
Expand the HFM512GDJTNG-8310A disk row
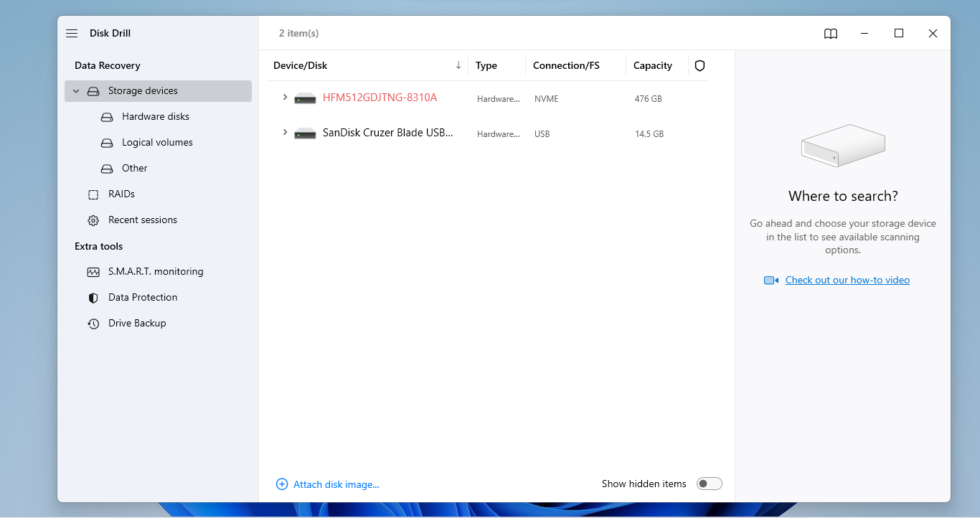coord(285,97)
